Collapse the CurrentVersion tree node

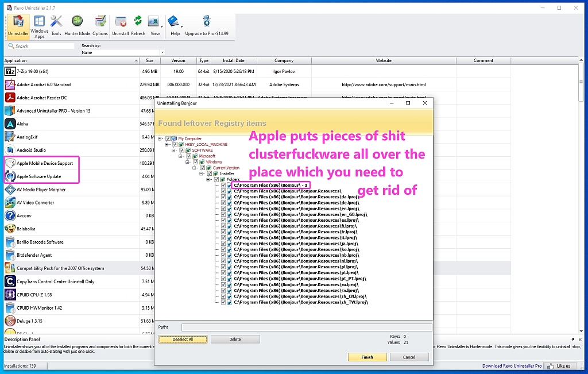tap(195, 168)
